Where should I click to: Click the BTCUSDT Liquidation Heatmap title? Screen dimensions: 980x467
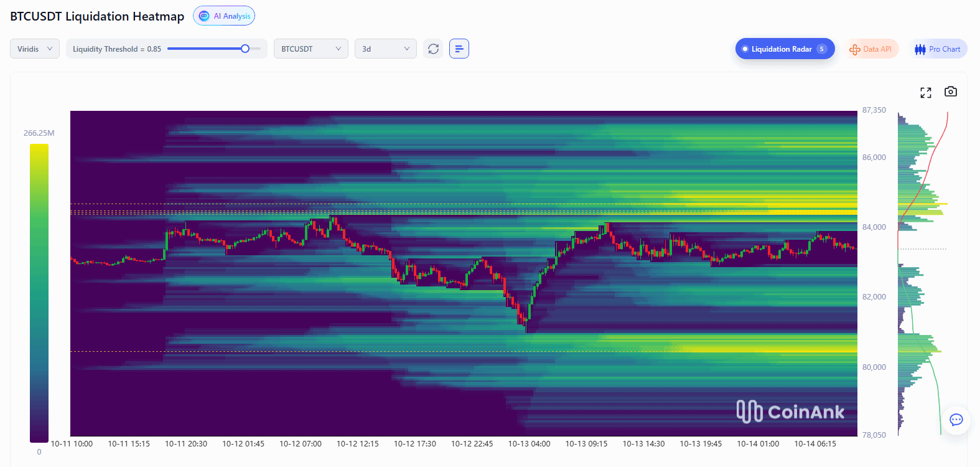point(97,16)
